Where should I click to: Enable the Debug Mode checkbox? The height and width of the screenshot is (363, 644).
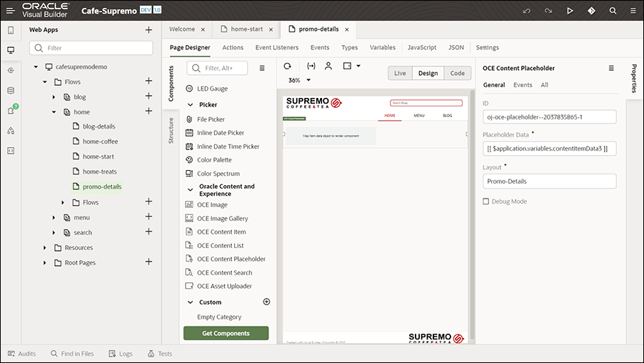coord(486,202)
